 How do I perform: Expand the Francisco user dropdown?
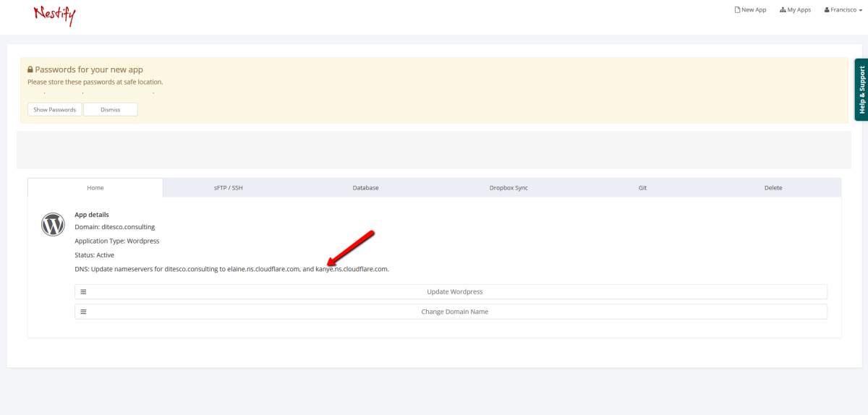(843, 10)
